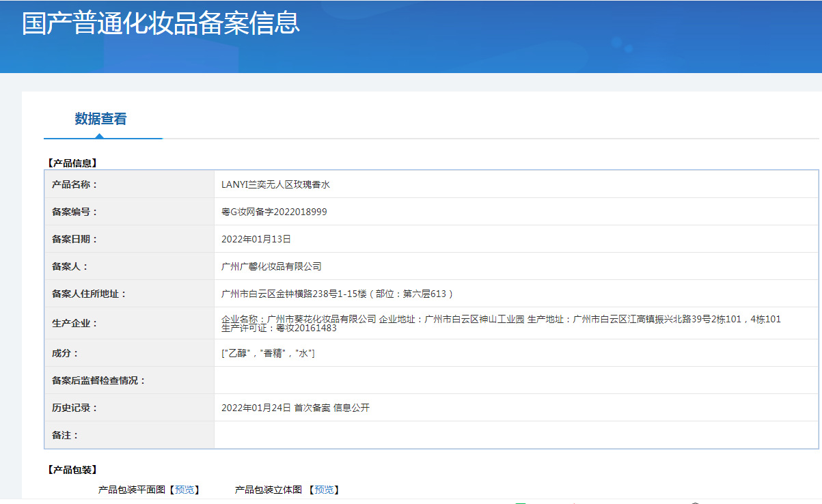Select ingredients list ["乙醇","香精","水"]
Viewport: 822px width, 504px height.
click(268, 353)
